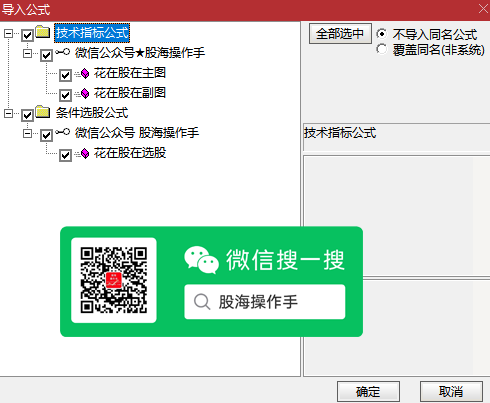490x403 pixels.
Task: Select the 微信公众号 股海操作手 tree row
Action: coord(137,133)
